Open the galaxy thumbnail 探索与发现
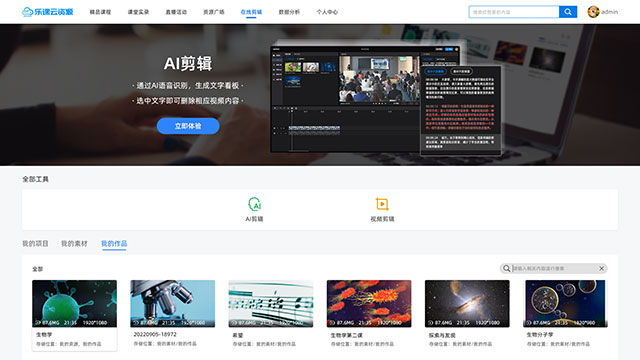The image size is (640, 360). click(467, 304)
